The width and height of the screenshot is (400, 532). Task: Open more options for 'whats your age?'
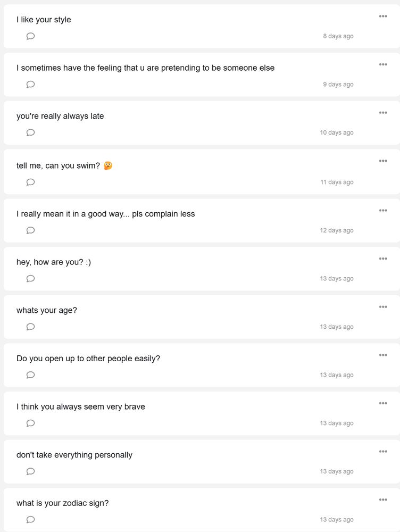383,307
